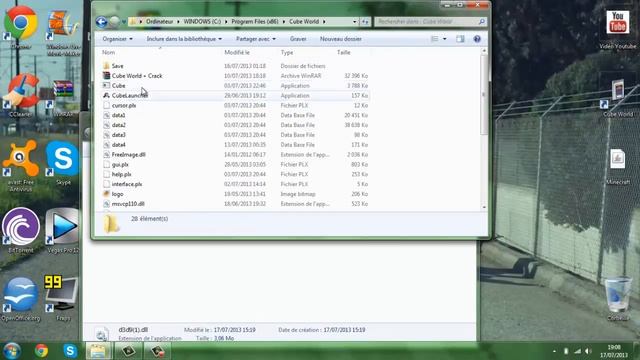
Task: Toggle the preview pane icon
Action: (460, 39)
